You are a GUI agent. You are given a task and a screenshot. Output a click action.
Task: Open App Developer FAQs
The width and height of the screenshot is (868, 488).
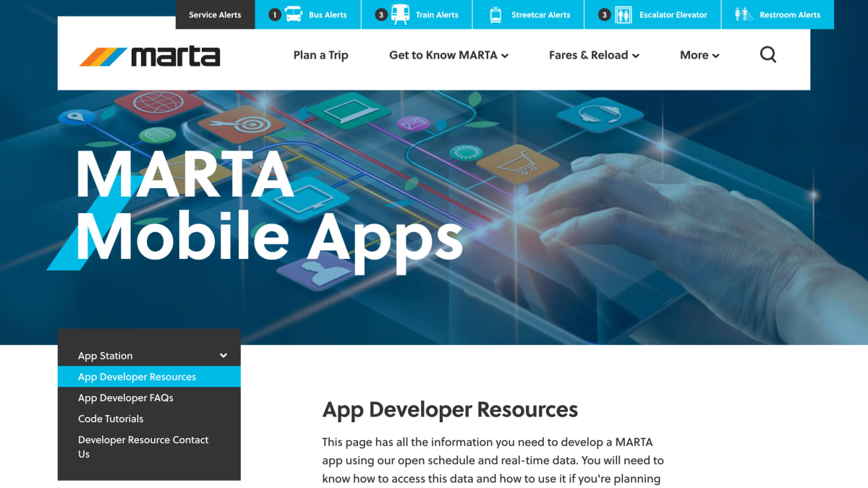pyautogui.click(x=126, y=398)
